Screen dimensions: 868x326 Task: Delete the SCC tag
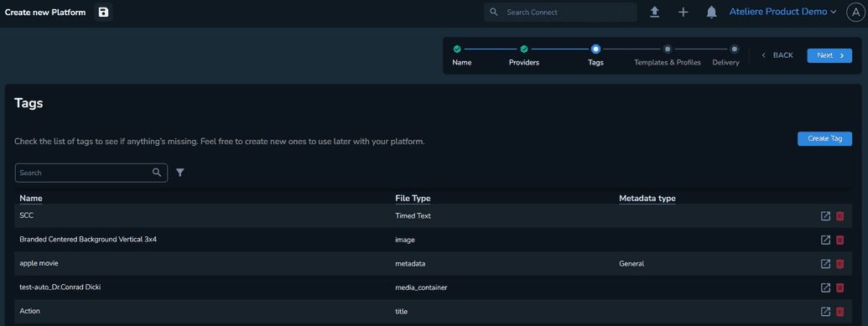(x=839, y=216)
